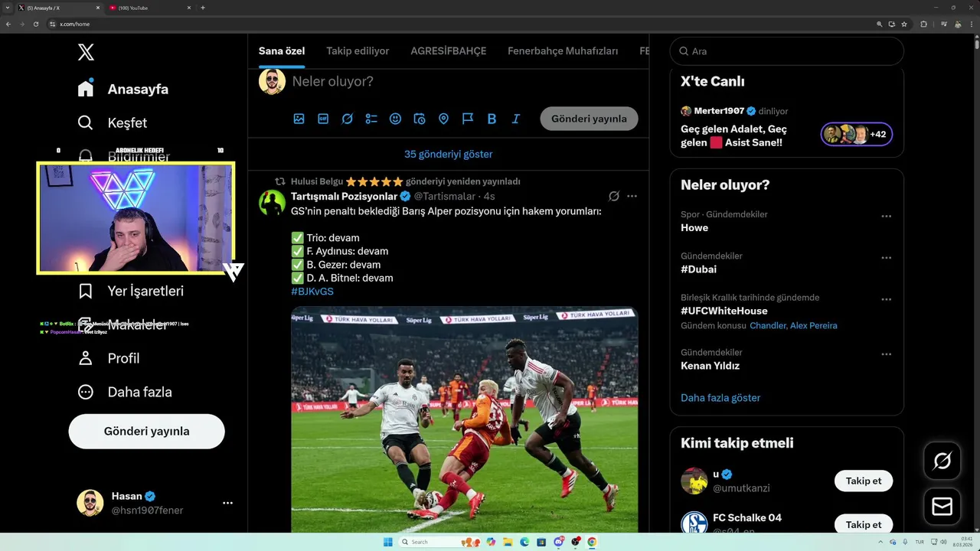The image size is (980, 551).
Task: Open the #BJKvGS hashtag
Action: (312, 292)
